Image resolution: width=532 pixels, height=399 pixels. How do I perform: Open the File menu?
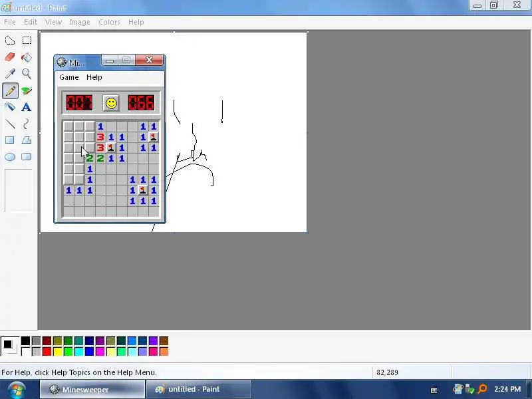pyautogui.click(x=10, y=22)
